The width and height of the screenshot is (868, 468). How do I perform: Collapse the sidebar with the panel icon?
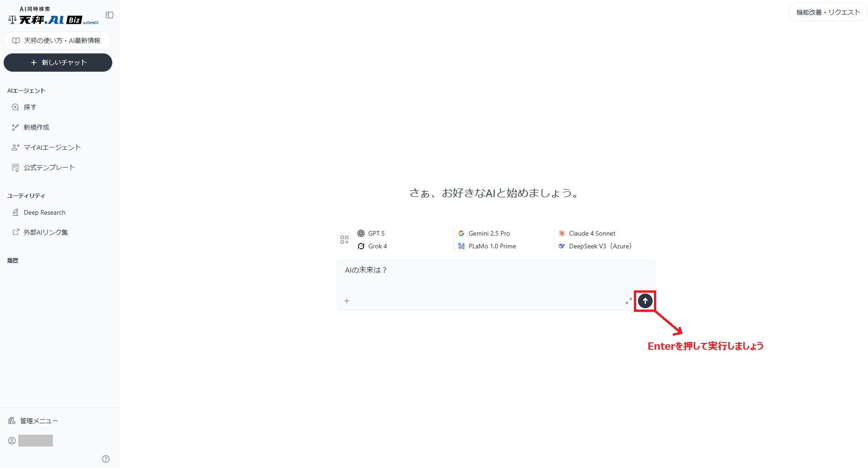(110, 15)
